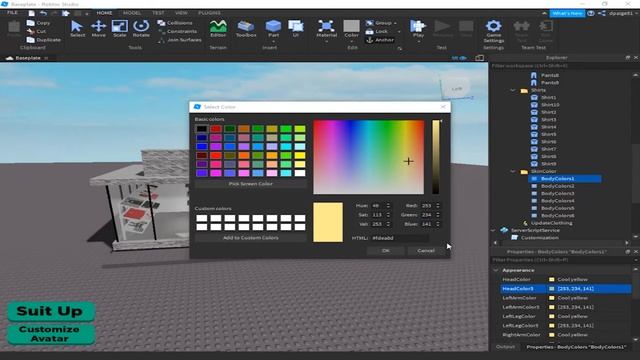Viewport: 640px width, 360px height.
Task: Open the Group dropdown arrow
Action: click(395, 23)
